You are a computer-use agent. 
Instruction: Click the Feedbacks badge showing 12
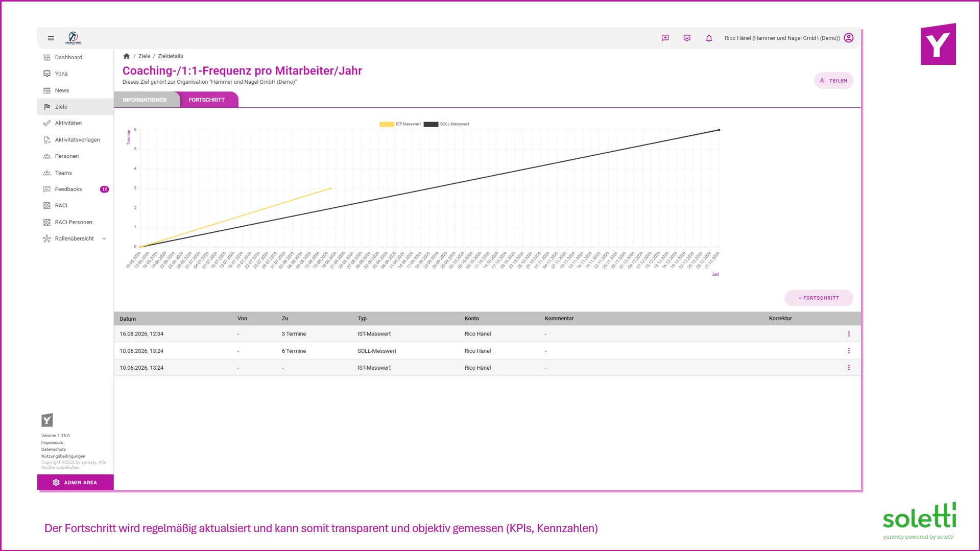(104, 189)
